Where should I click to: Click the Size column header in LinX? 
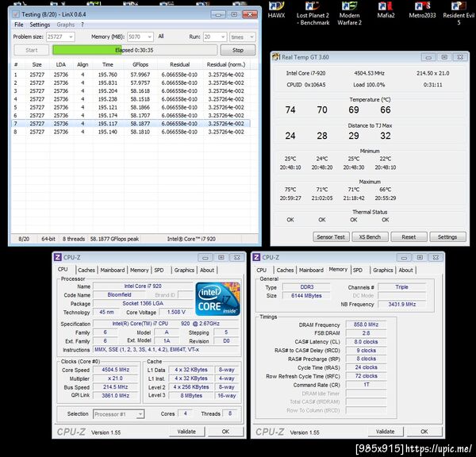[x=37, y=64]
